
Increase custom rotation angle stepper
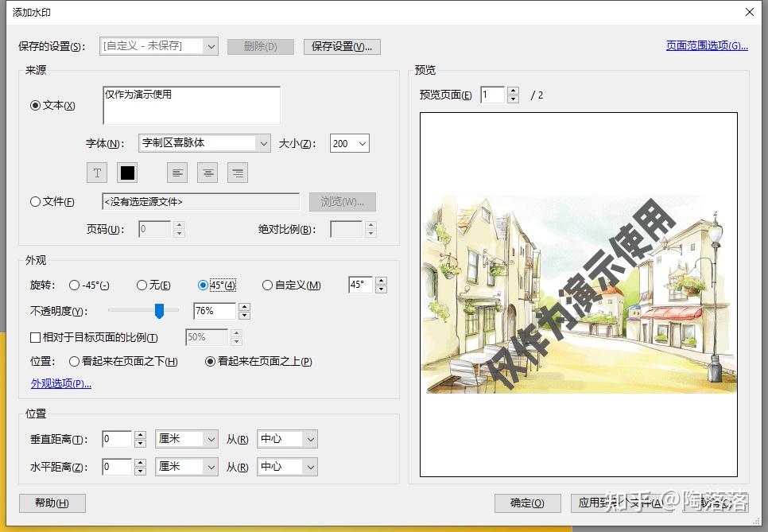coord(381,281)
